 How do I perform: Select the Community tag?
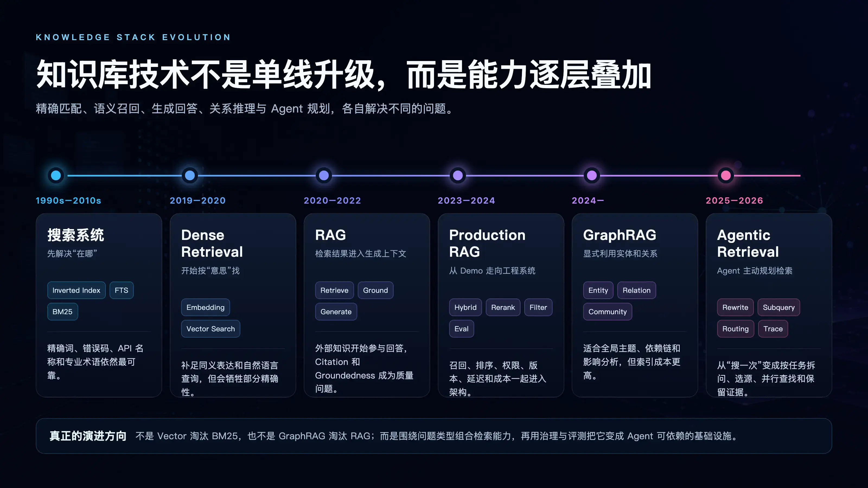coord(608,312)
